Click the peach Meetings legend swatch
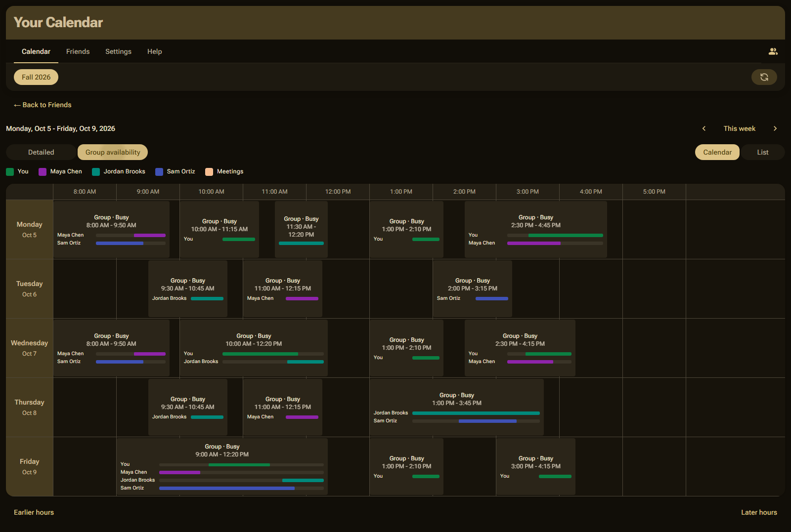Image resolution: width=791 pixels, height=532 pixels. coord(209,172)
